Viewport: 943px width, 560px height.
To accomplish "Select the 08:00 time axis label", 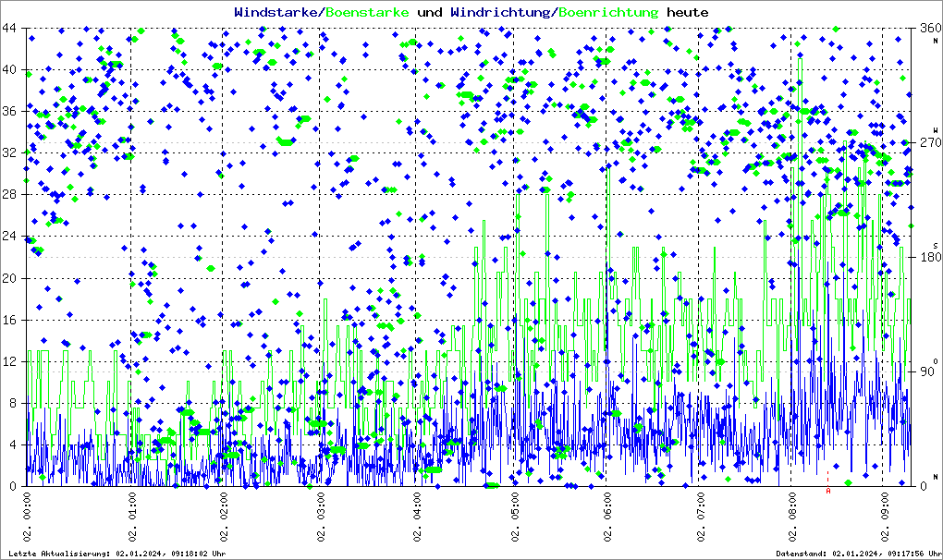I will pos(791,517).
